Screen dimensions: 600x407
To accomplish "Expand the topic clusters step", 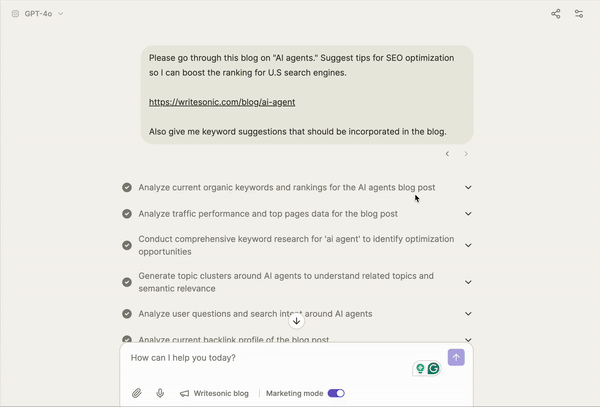I will 468,282.
